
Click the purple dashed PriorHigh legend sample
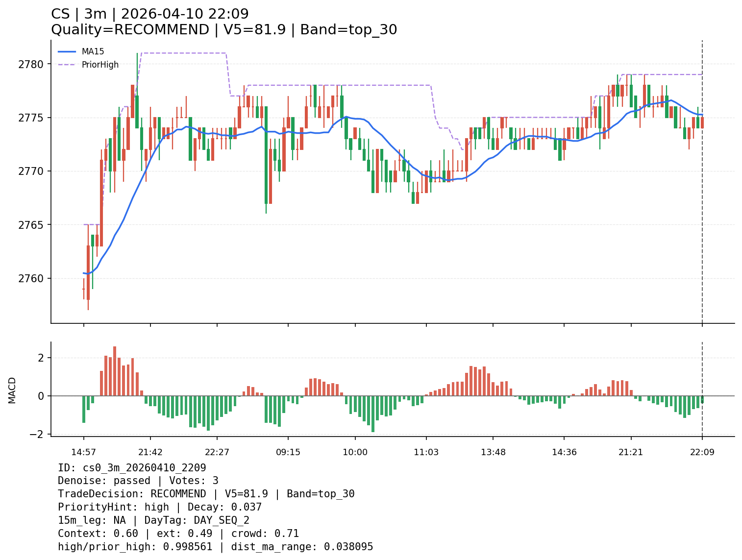tap(67, 65)
